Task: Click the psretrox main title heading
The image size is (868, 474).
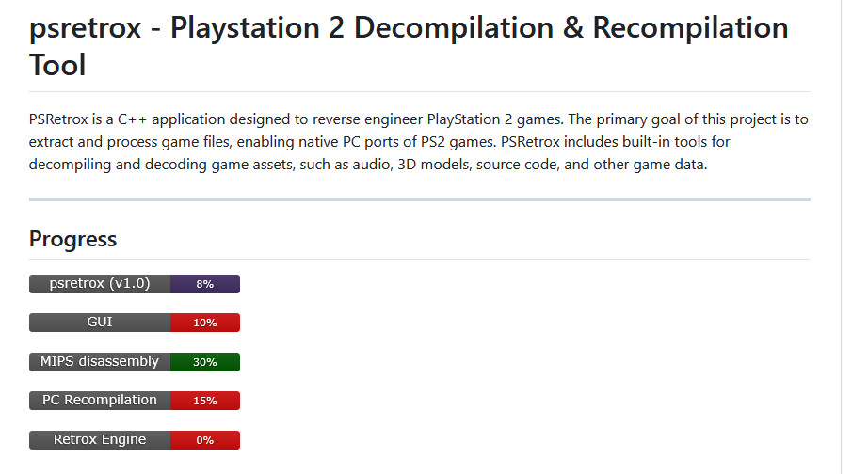Action: pos(409,46)
